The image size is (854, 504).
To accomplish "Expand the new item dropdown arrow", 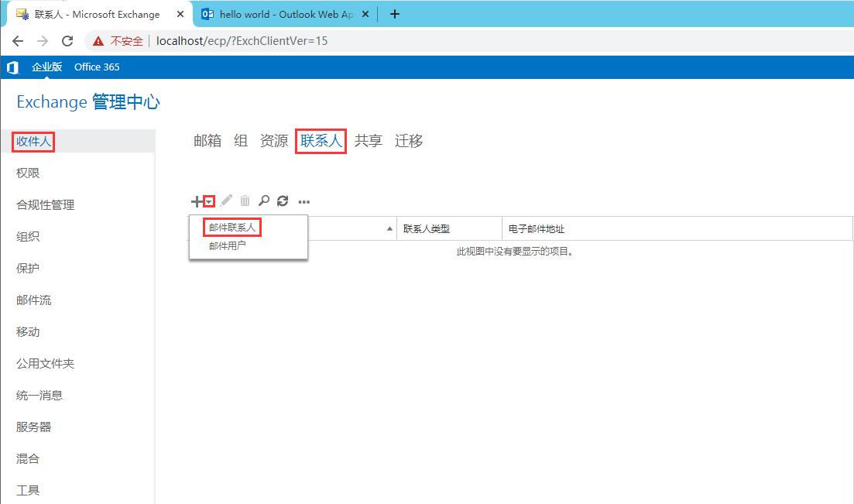I will click(209, 201).
